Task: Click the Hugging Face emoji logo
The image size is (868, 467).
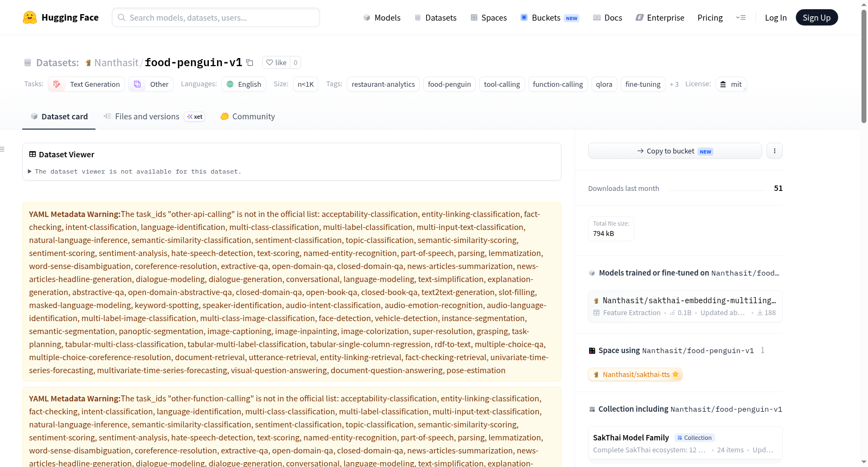Action: (30, 17)
